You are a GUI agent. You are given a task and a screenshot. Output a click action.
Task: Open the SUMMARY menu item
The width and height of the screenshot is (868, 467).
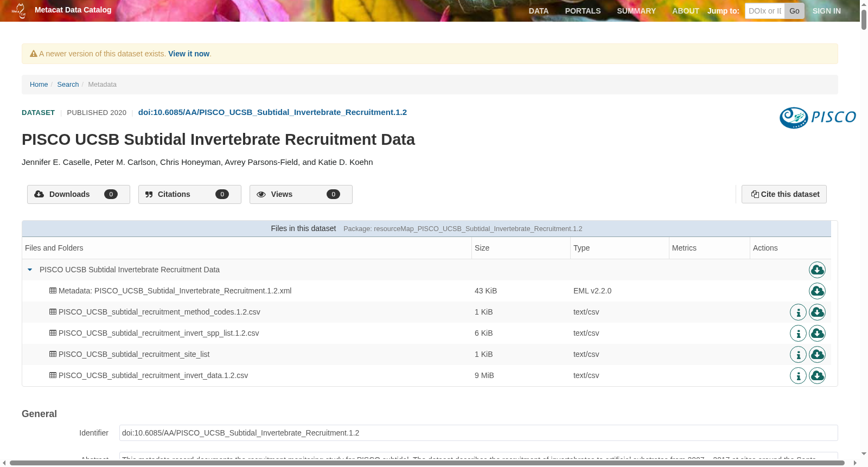click(x=636, y=11)
